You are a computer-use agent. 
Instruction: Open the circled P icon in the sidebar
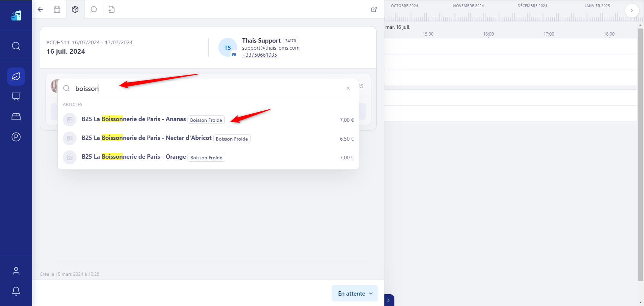(x=16, y=137)
